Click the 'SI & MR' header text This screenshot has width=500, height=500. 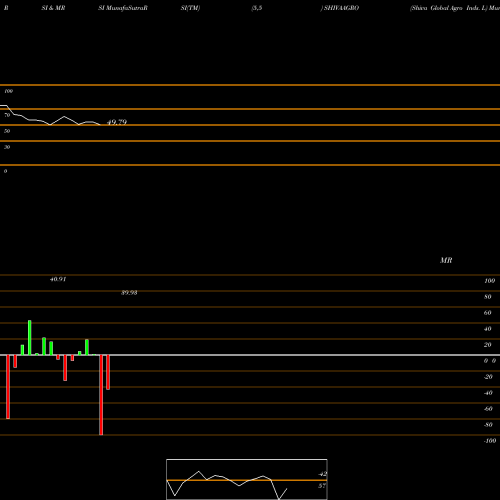pos(53,8)
